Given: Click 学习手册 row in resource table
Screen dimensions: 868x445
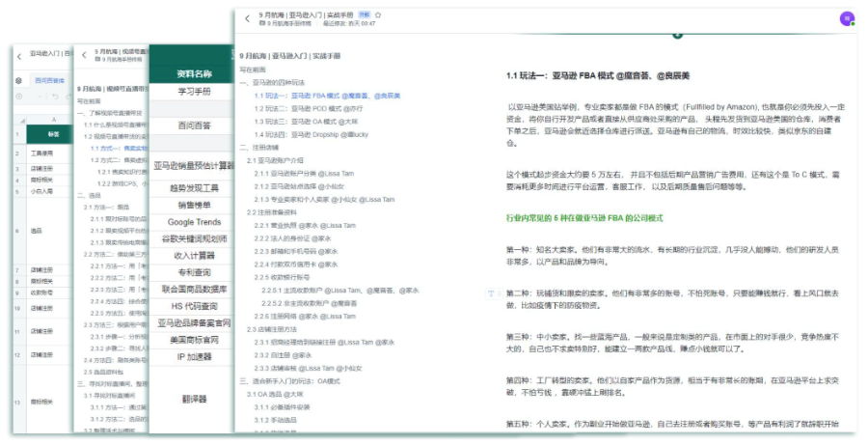Looking at the screenshot, I should [x=194, y=92].
